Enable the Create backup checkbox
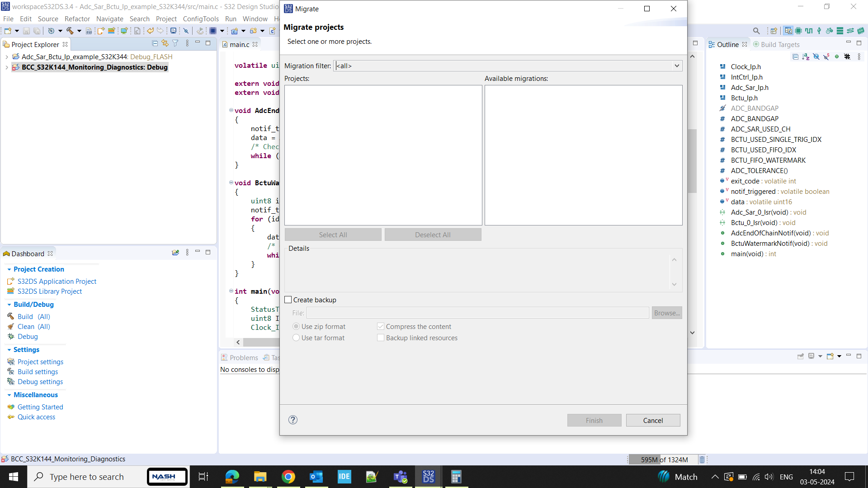 click(x=288, y=299)
